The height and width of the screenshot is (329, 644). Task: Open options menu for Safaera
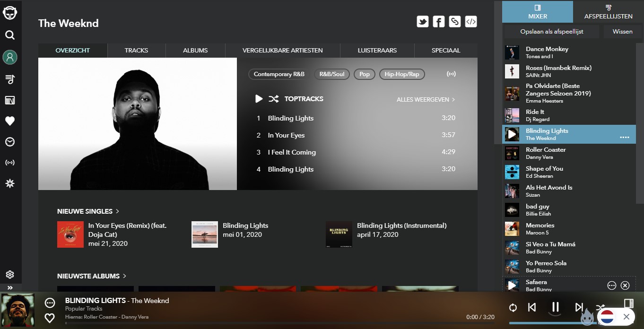pyautogui.click(x=612, y=286)
